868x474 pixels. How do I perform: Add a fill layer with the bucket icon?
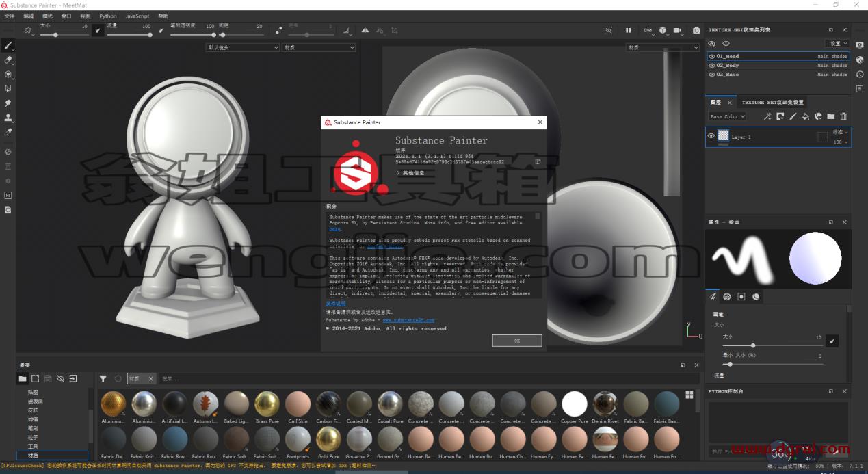806,116
